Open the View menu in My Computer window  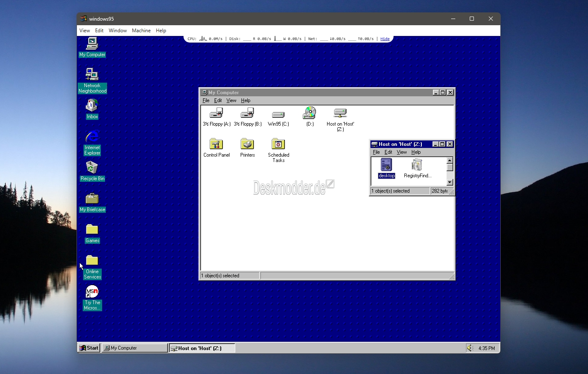(231, 100)
